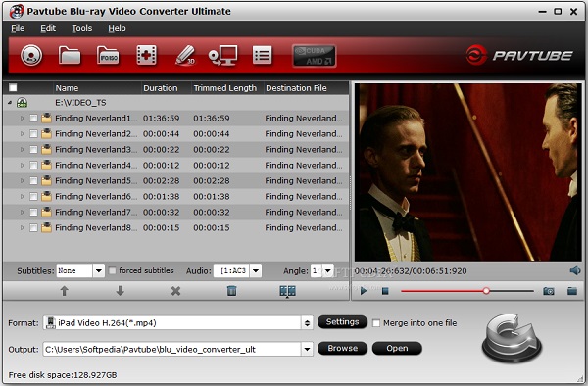Play the preview video
This screenshot has height=386, width=588.
(364, 291)
